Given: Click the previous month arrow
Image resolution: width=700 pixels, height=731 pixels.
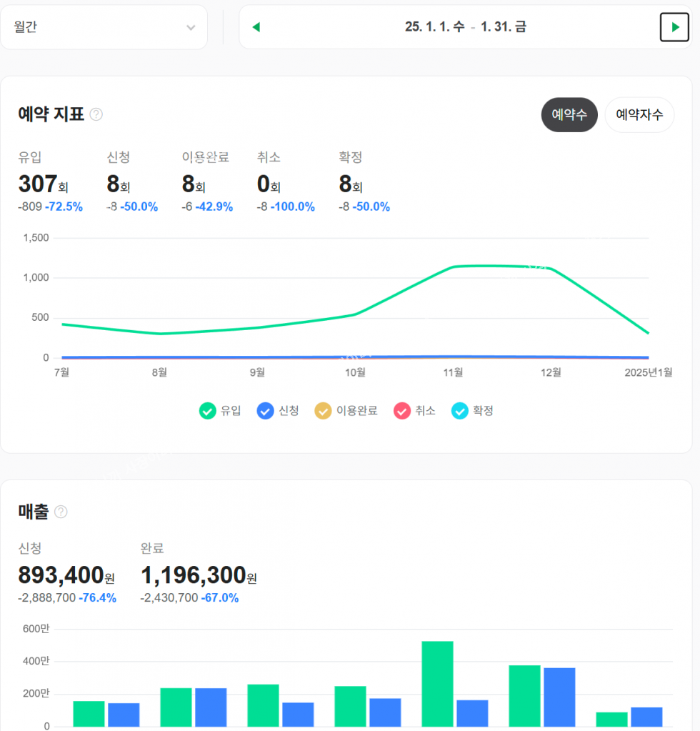Looking at the screenshot, I should tap(256, 27).
